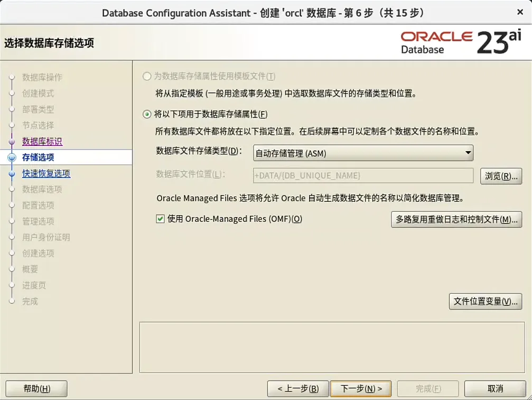Open the 多路复用重做日志和控制文件 dialog
This screenshot has width=532, height=400.
[456, 219]
